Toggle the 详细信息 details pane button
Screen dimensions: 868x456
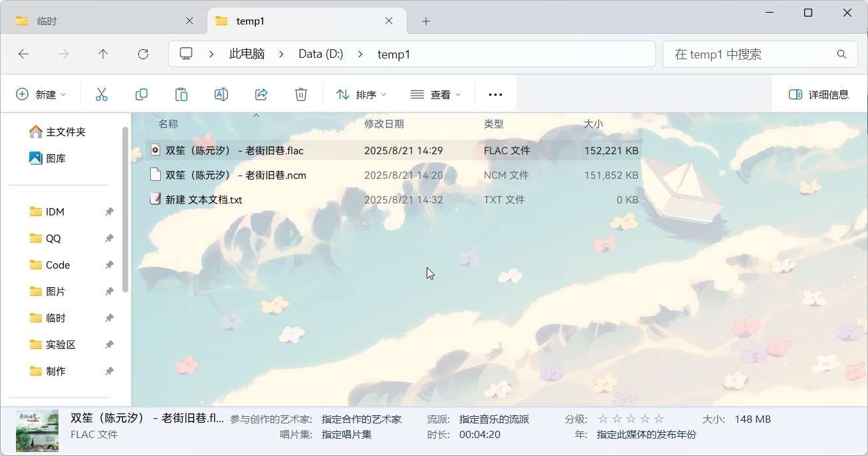point(819,94)
